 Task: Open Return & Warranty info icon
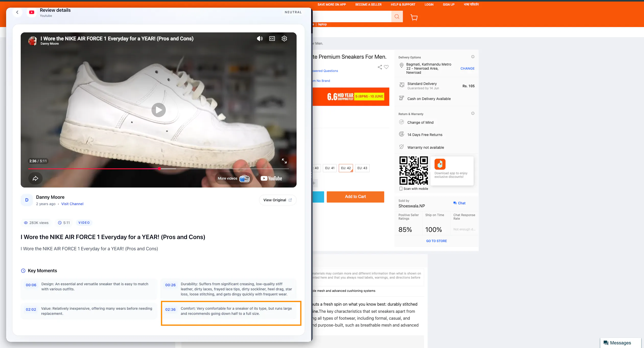pos(473,113)
